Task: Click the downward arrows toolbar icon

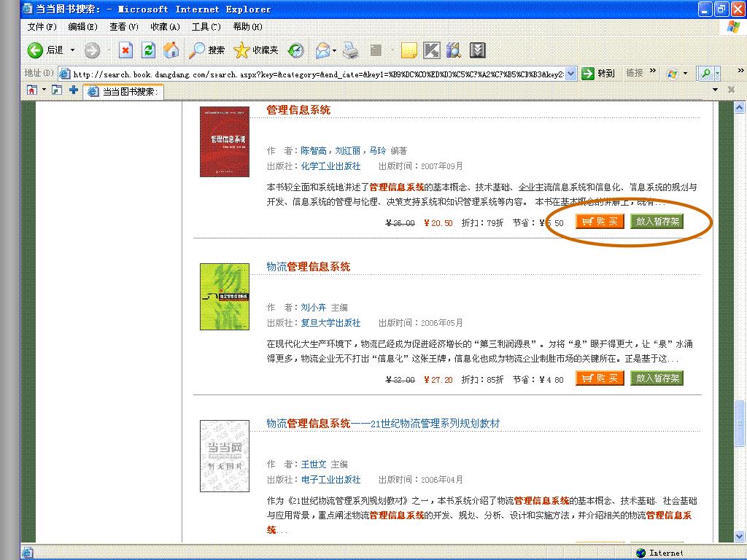Action: pyautogui.click(x=477, y=50)
